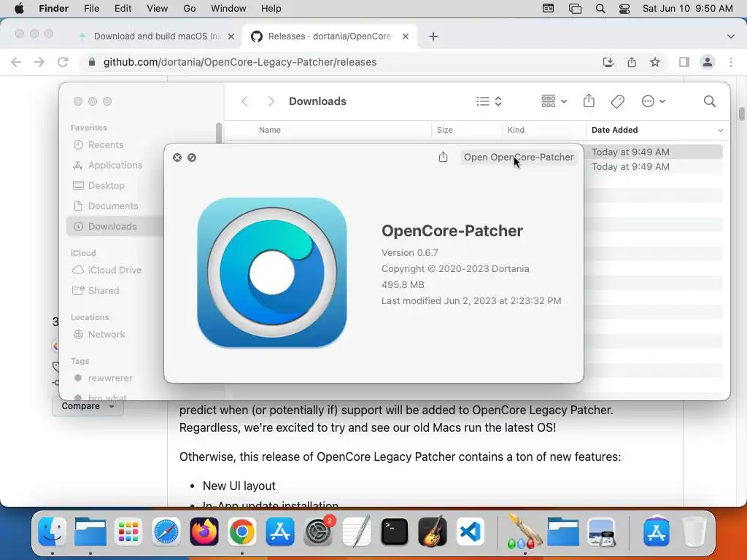
Task: Go back in Finder Downloads window
Action: (245, 101)
